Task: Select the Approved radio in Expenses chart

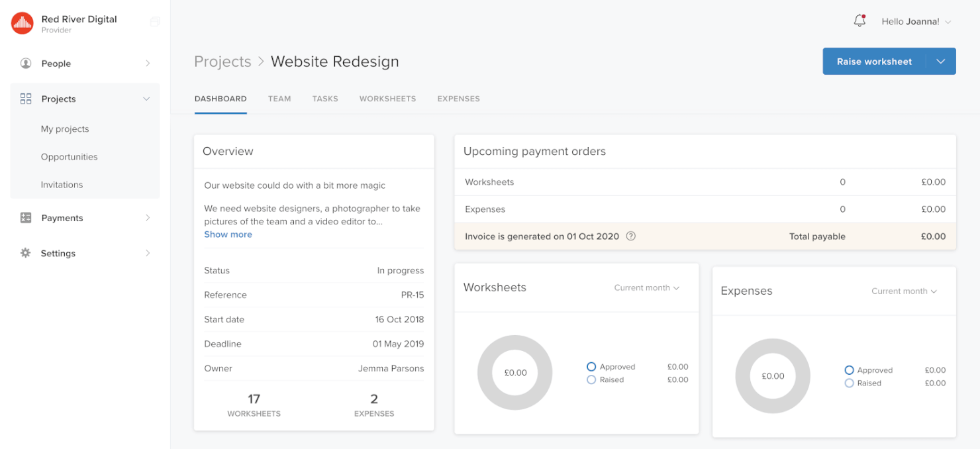Action: (849, 370)
